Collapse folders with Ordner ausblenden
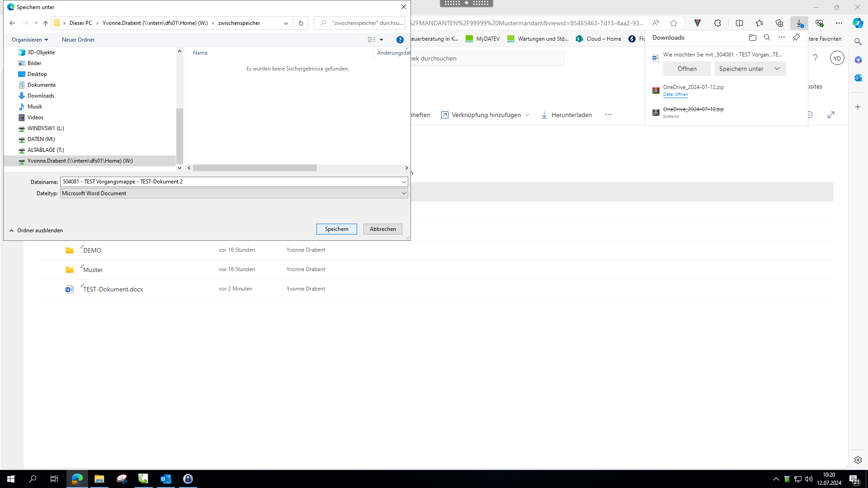The width and height of the screenshot is (868, 488). coord(36,230)
